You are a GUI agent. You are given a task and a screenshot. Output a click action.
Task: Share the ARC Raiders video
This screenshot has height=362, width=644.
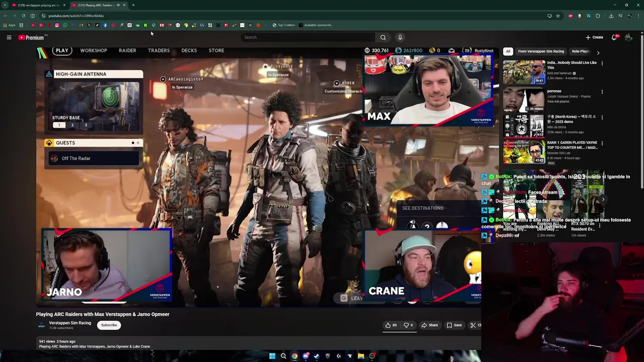tap(430, 325)
